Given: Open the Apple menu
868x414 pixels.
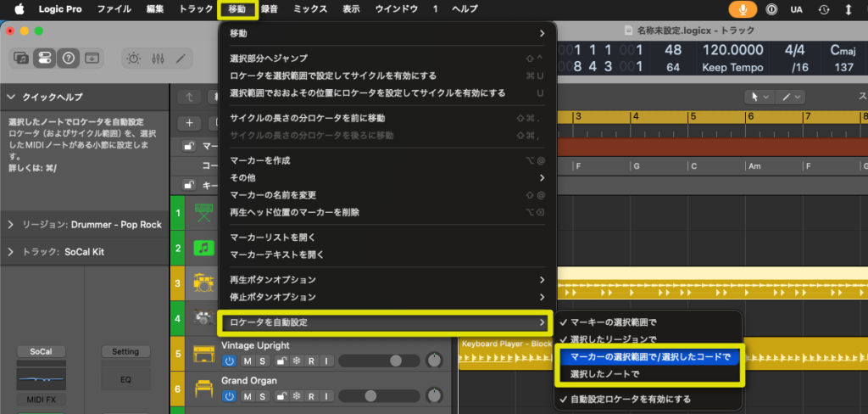Looking at the screenshot, I should coord(20,8).
